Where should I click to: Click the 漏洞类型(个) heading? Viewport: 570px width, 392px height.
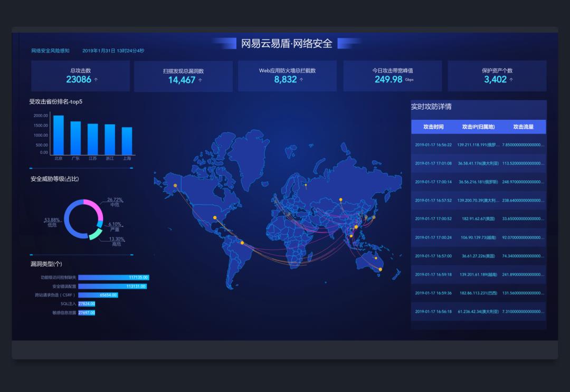(46, 264)
